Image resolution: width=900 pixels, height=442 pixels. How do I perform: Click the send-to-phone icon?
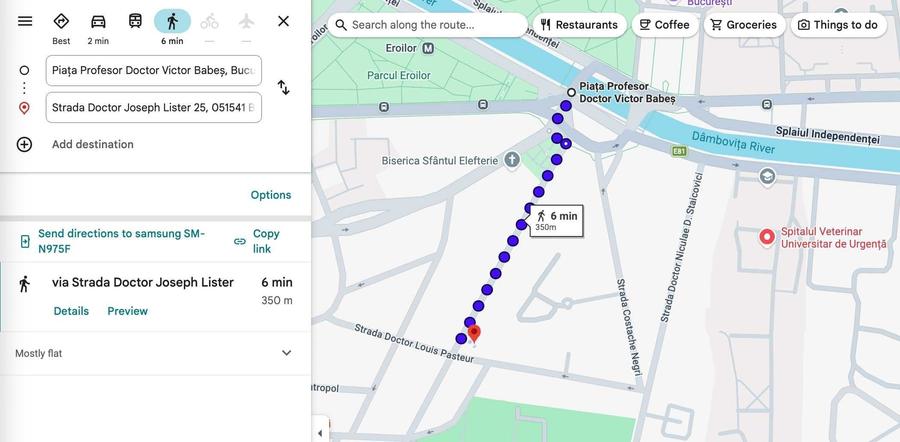tap(25, 241)
